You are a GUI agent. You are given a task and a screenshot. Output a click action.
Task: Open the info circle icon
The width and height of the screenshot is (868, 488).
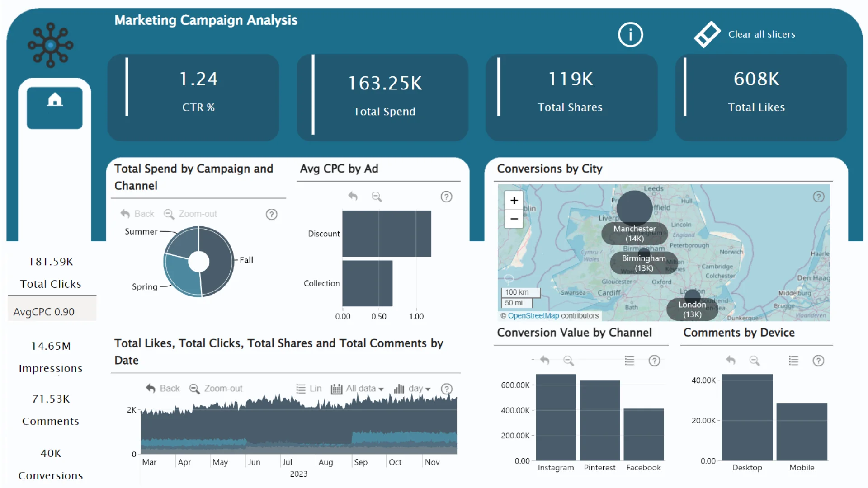(x=630, y=34)
